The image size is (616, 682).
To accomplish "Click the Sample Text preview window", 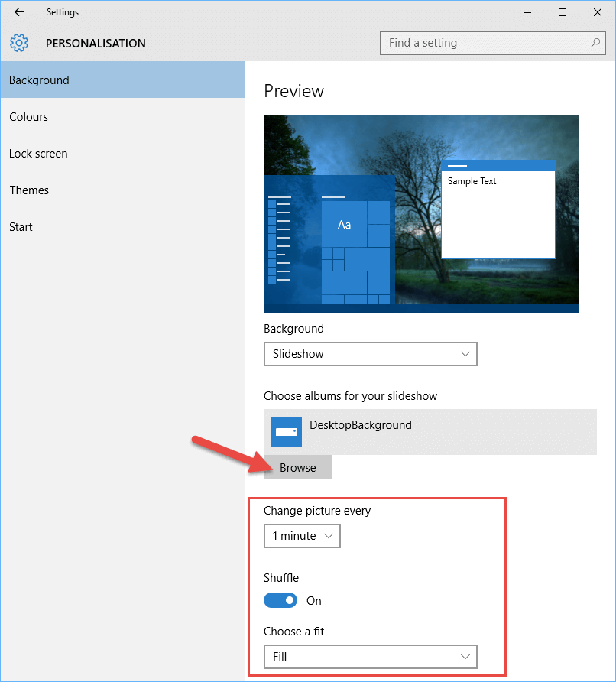I will coord(498,209).
